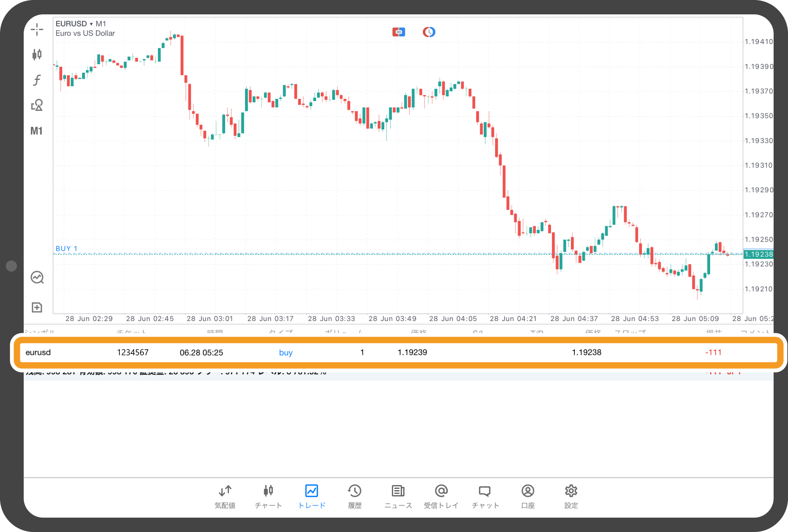Open the 受信トレイ inbox tab
The image size is (788, 532).
[441, 496]
